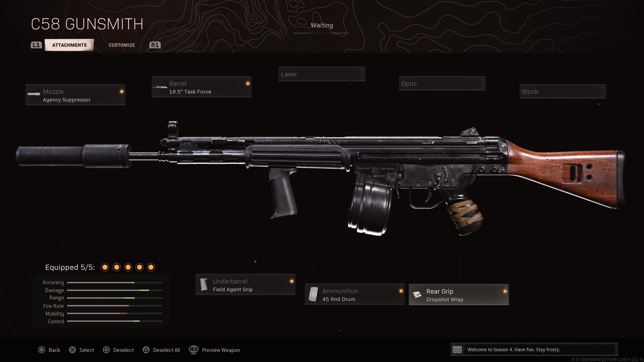Toggle the Underbarrel equipped indicator dot

(x=292, y=281)
